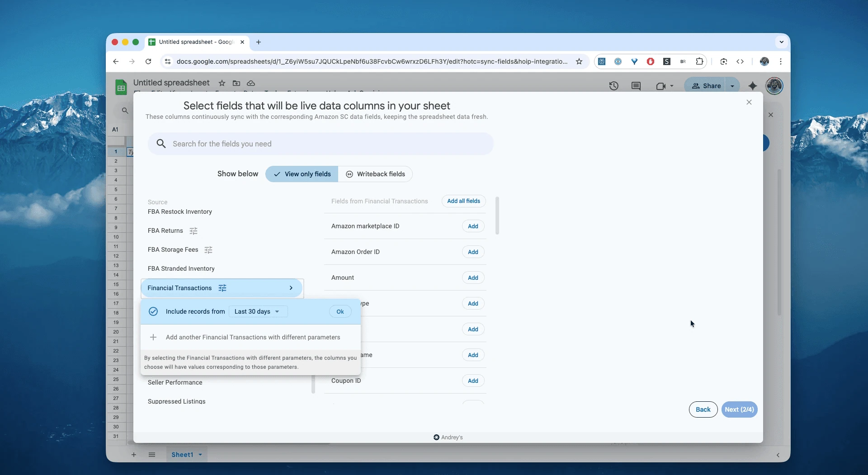The height and width of the screenshot is (475, 868).
Task: Select FBA Restock Inventory source
Action: [180, 212]
